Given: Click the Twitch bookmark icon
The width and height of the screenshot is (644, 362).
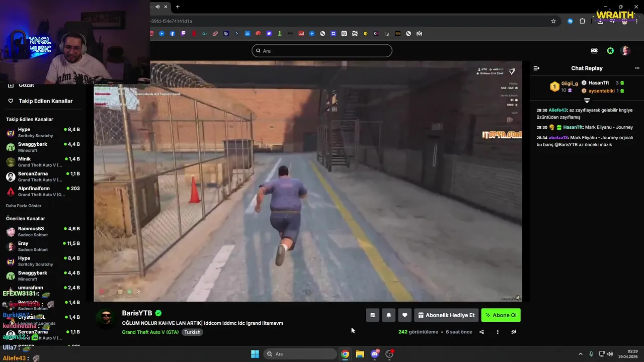Looking at the screenshot, I should pyautogui.click(x=183, y=34).
